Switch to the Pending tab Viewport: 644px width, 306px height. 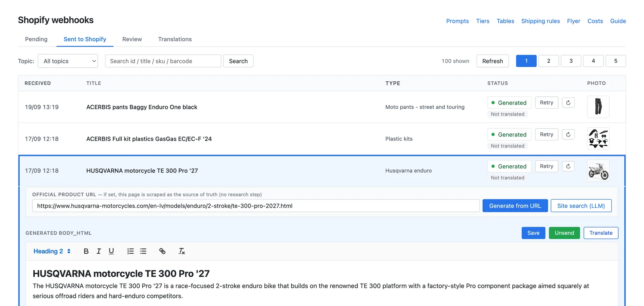coord(36,39)
